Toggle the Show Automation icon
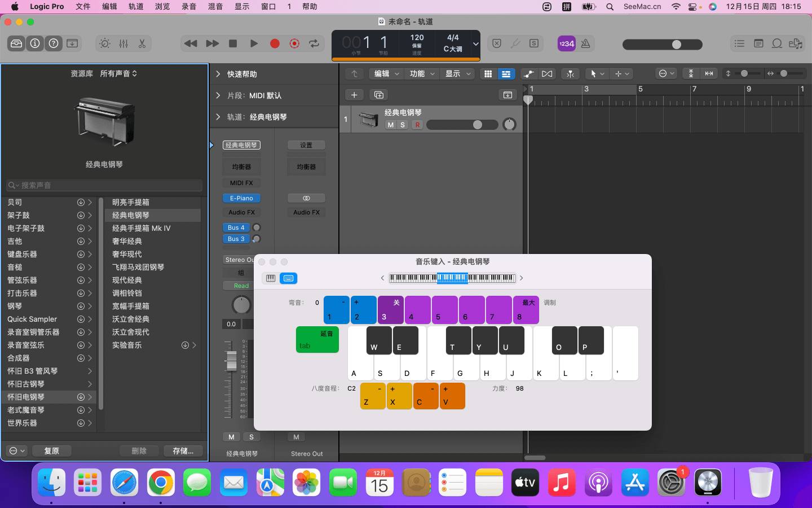 528,74
